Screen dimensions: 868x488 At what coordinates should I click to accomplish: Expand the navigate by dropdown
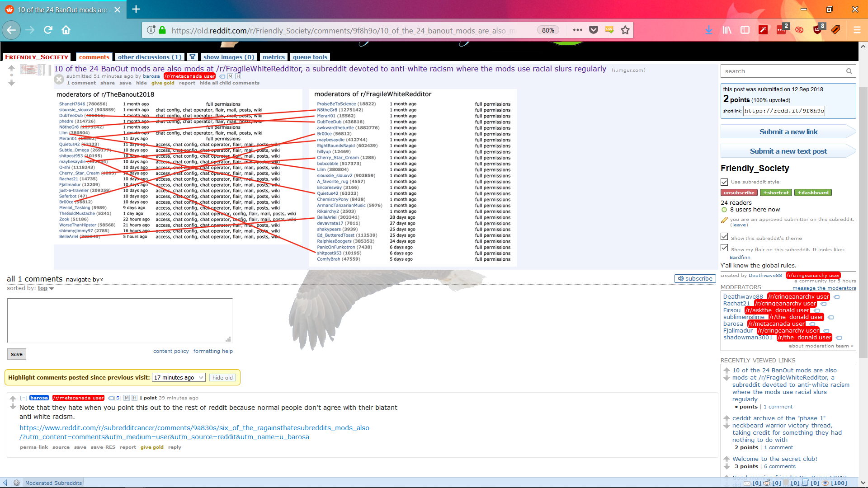pos(85,280)
